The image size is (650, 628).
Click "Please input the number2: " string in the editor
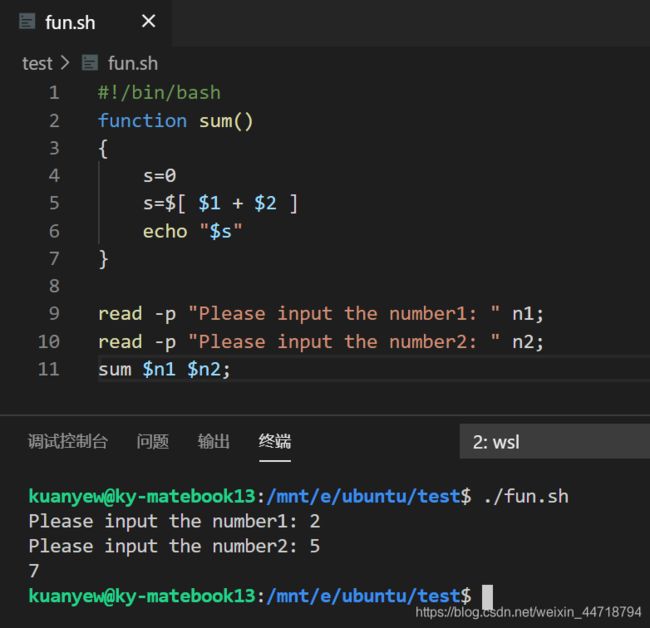pyautogui.click(x=344, y=342)
